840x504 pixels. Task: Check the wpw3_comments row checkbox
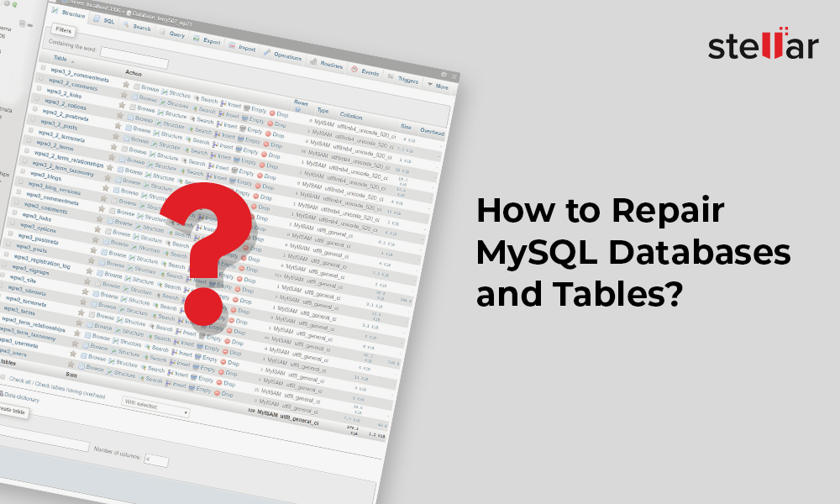coord(17,202)
